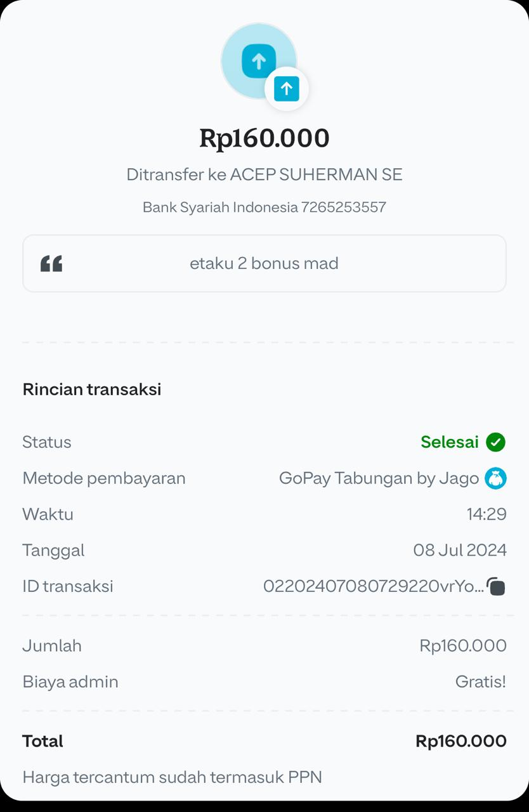Viewport: 529px width, 812px height.
Task: Tap GoPay Tabungan by Jago payment method
Action: [x=379, y=478]
